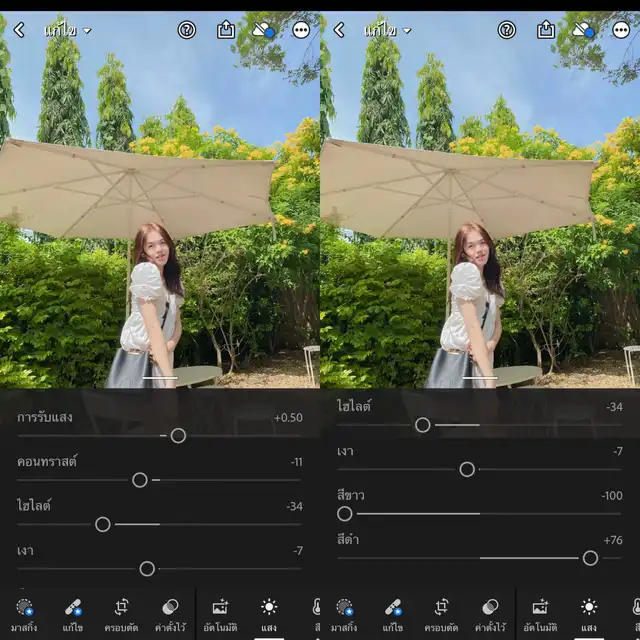This screenshot has height=640, width=640.
Task: Open the Light tab in the left panel
Action: coord(269,613)
